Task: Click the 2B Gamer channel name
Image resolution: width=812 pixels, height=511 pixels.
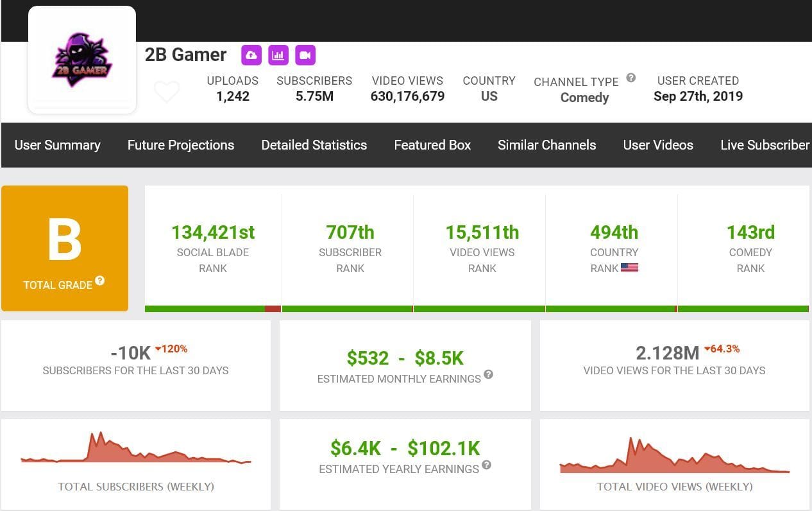Action: [x=187, y=55]
